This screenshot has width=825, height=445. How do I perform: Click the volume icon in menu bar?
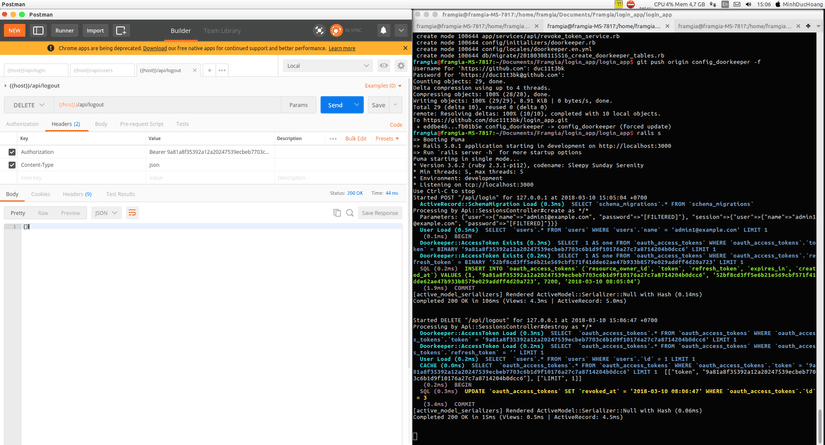click(x=749, y=4)
